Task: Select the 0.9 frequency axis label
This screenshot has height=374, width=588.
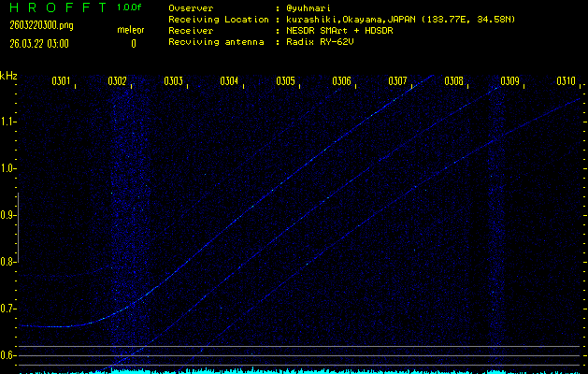Action: [8, 215]
